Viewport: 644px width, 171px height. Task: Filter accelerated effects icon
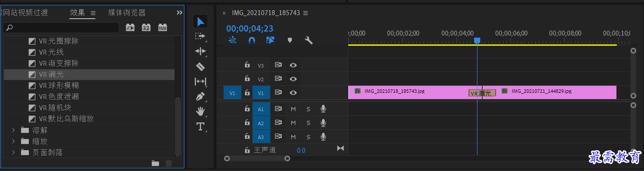(x=130, y=28)
